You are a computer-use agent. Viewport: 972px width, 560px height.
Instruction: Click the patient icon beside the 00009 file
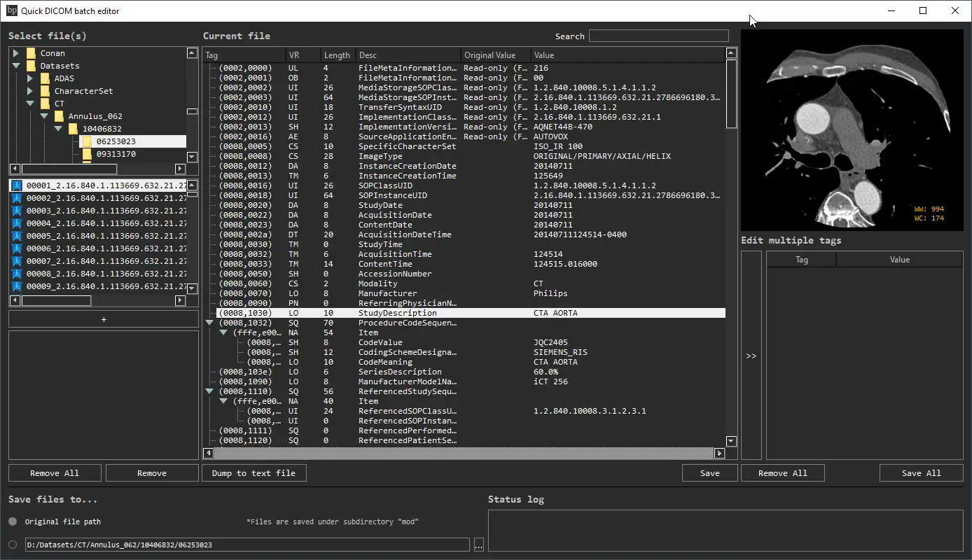[x=17, y=286]
